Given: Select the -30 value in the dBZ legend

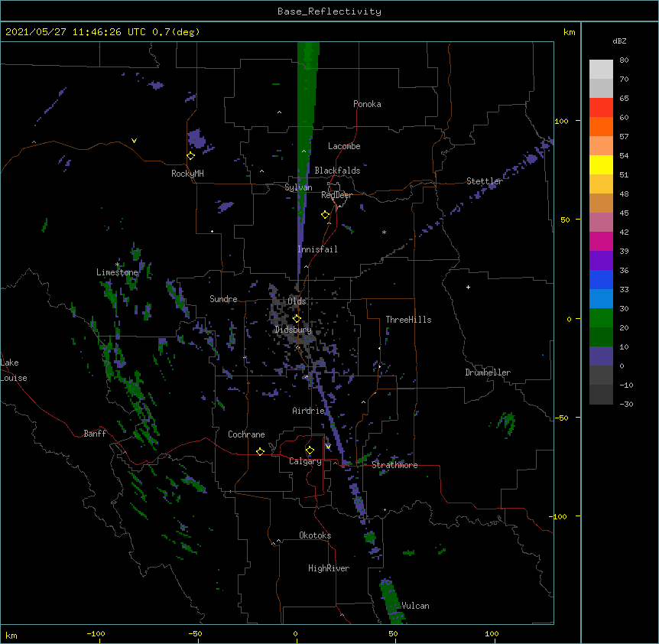Looking at the screenshot, I should tap(626, 404).
